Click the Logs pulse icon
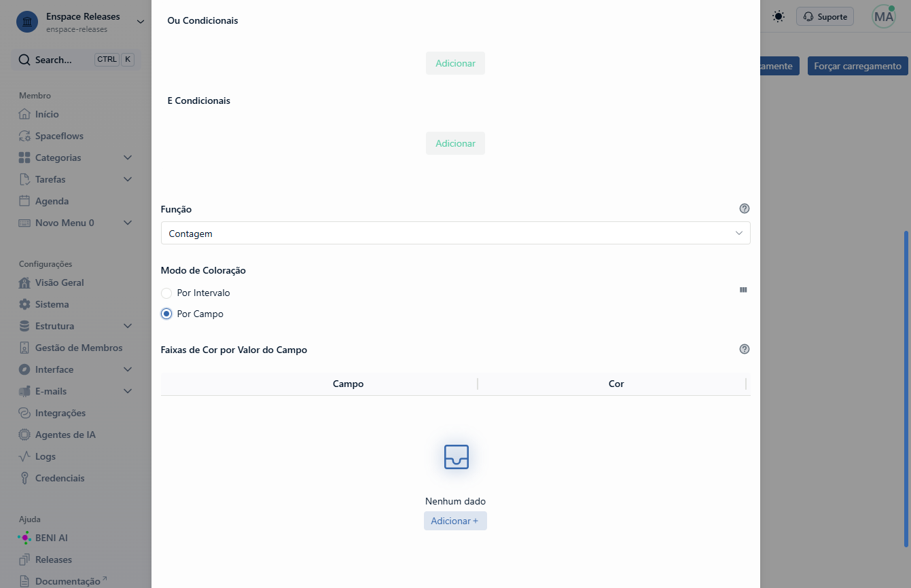 pos(24,456)
